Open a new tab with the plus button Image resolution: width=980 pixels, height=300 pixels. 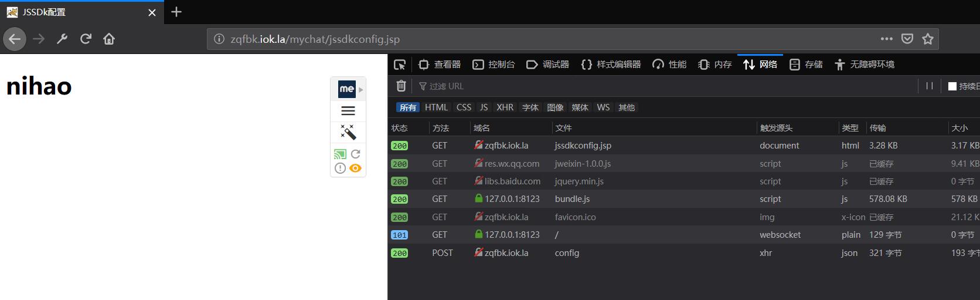[176, 12]
